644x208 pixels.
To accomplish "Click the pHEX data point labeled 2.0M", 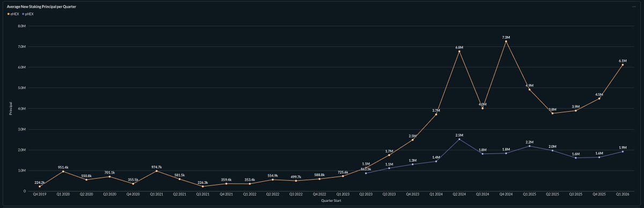I will (552, 150).
